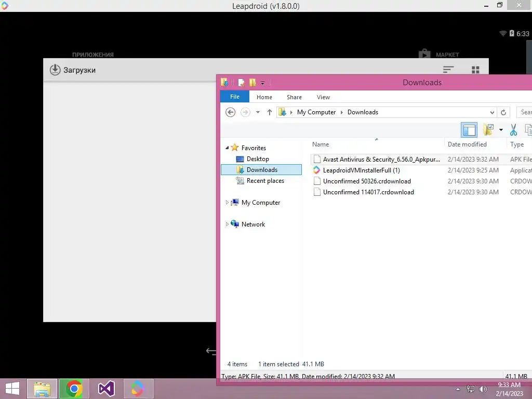Select the Avast Antivirus & Security APK file
The image size is (532, 399).
coord(381,159)
